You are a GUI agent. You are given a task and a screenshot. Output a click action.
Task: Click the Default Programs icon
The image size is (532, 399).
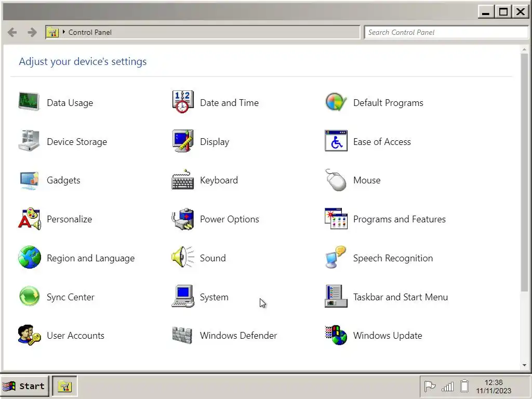coord(336,102)
